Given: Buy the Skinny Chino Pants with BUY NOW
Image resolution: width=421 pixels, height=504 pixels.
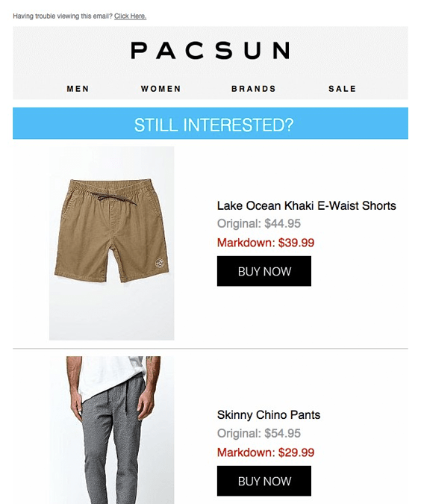Looking at the screenshot, I should (264, 481).
